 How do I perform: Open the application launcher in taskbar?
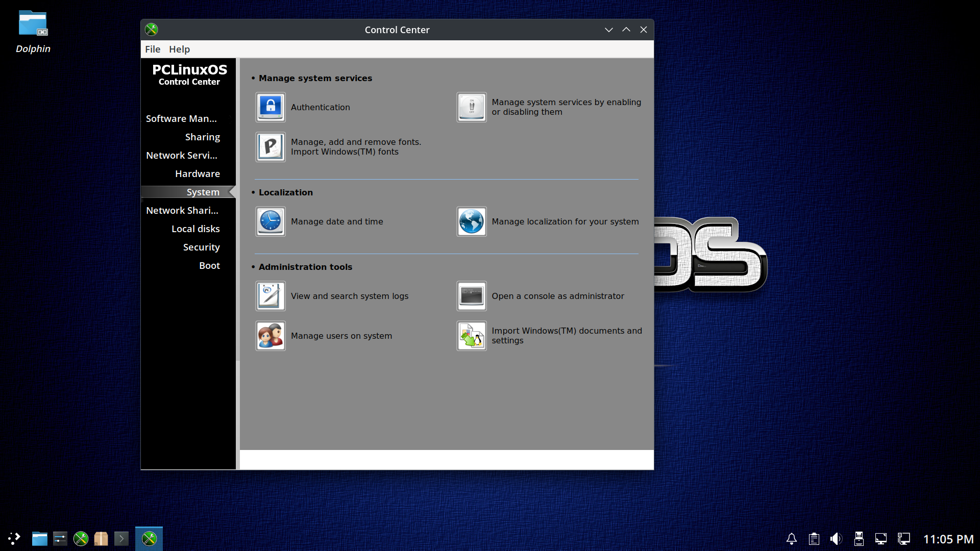coord(14,538)
